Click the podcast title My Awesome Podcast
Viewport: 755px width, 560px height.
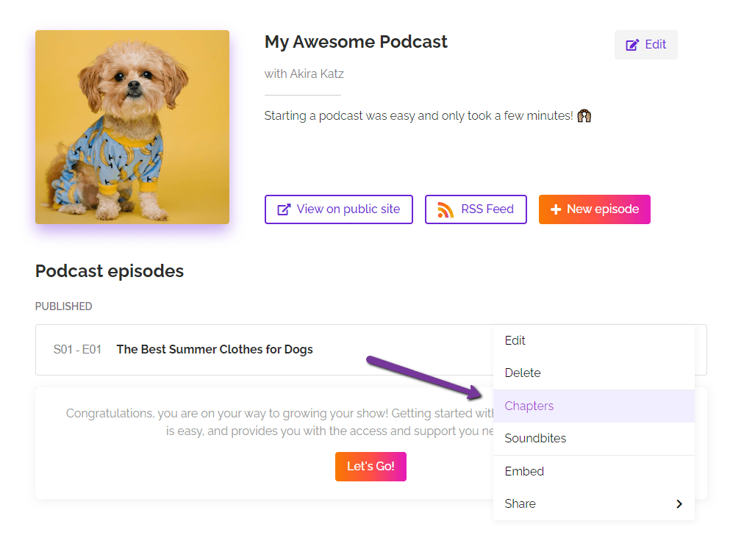tap(356, 42)
